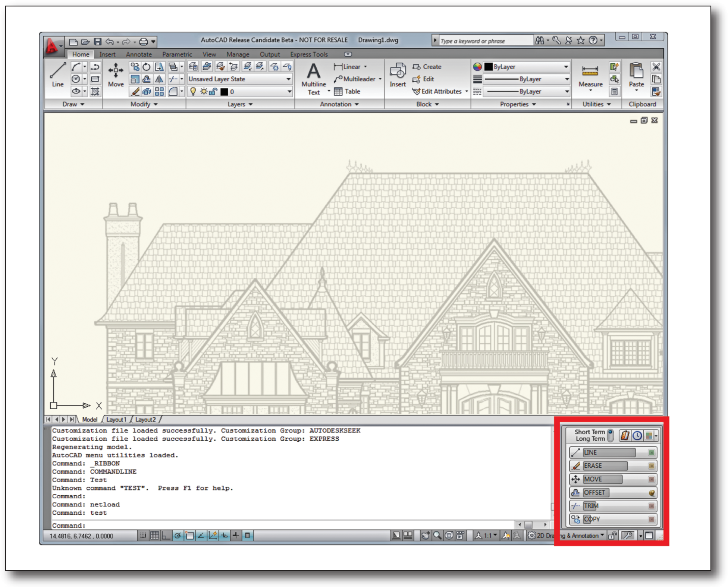728x587 pixels.
Task: Toggle Snap Mode in status bar
Action: tap(142, 536)
